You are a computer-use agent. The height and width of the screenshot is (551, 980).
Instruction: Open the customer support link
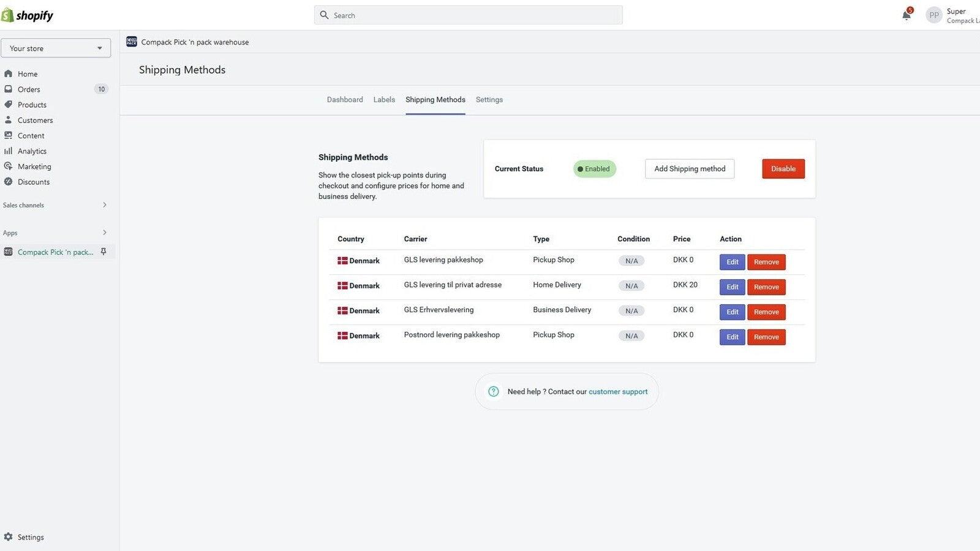click(617, 391)
